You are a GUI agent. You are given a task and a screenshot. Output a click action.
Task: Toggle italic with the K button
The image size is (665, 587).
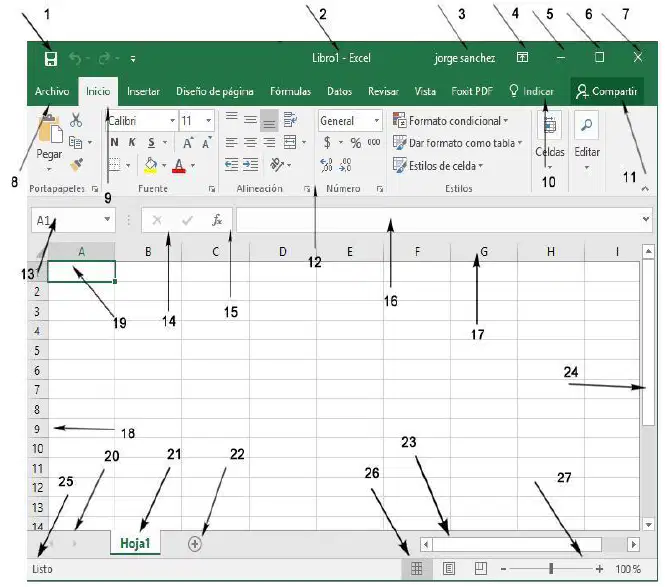coord(132,143)
